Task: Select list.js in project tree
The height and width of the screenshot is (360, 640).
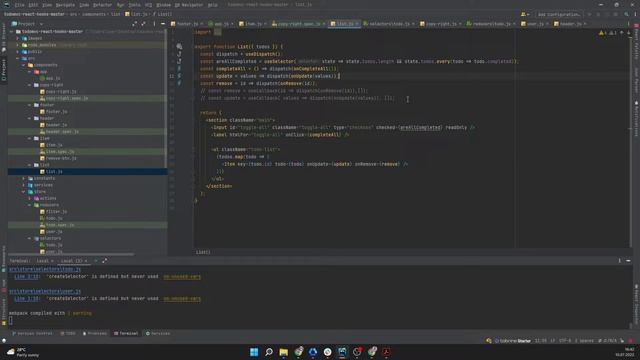Action: [x=51, y=172]
